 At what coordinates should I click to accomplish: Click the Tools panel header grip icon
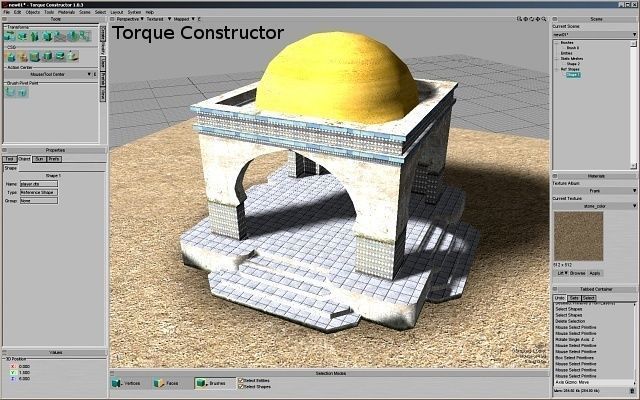tap(4, 19)
